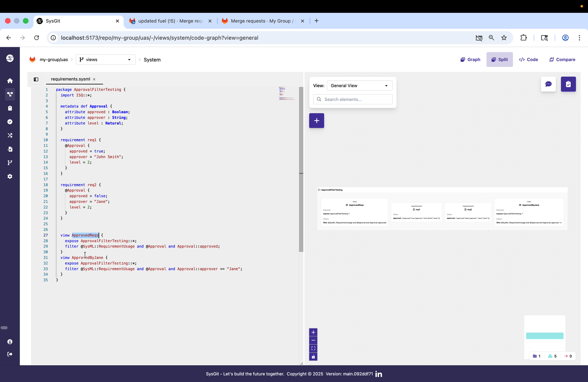Viewport: 588px width, 382px height.
Task: Fit the diagram to the screen
Action: 313,348
